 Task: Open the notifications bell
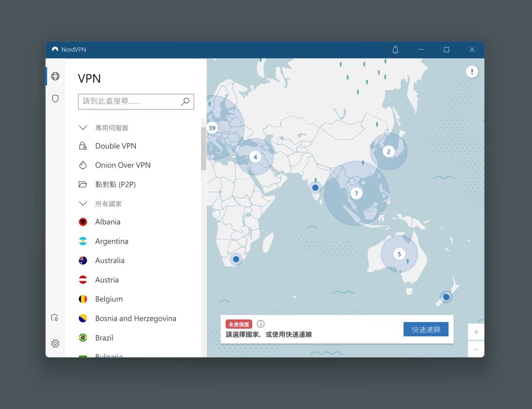tap(395, 49)
